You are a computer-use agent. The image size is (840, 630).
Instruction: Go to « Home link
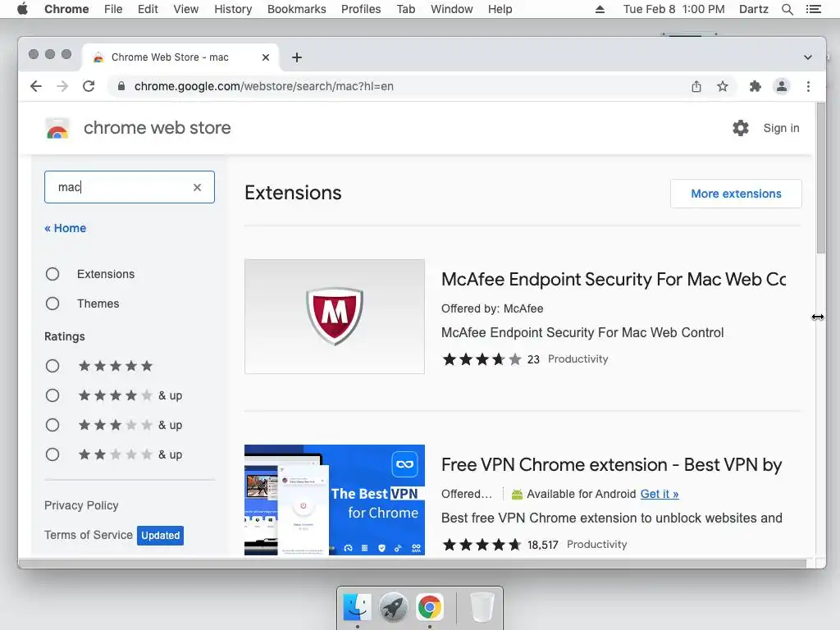click(66, 228)
